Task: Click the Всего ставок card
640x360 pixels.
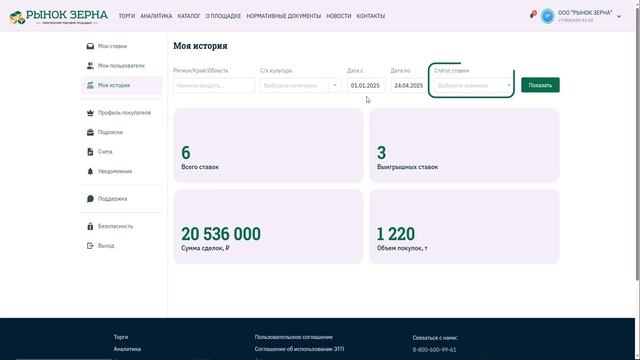Action: click(268, 145)
